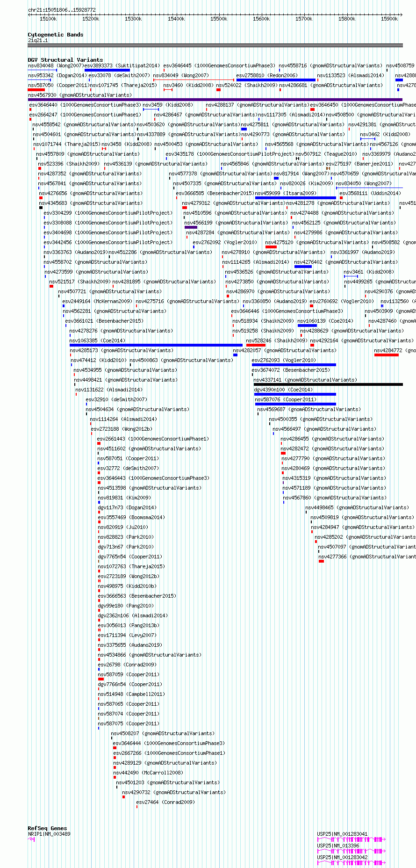This screenshot has width=416, height=868.
Task: Click the esv3661021 (Besenbacher2015) label
Action: (x=104, y=321)
